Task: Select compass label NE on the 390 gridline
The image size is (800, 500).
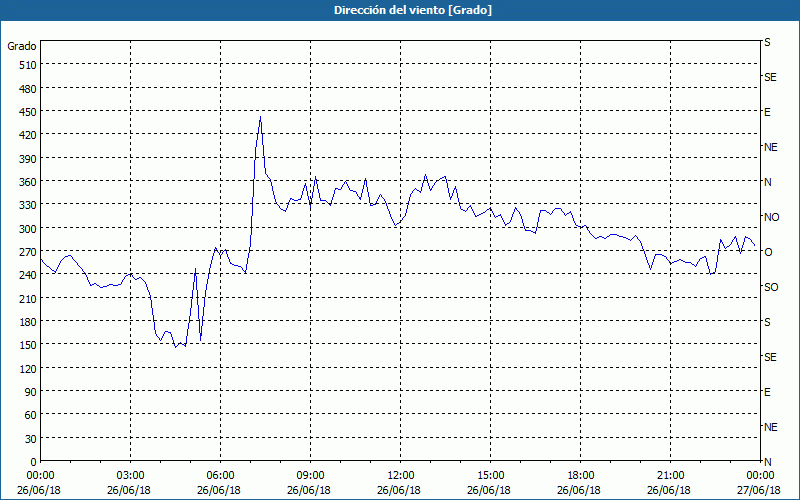Action: point(771,147)
